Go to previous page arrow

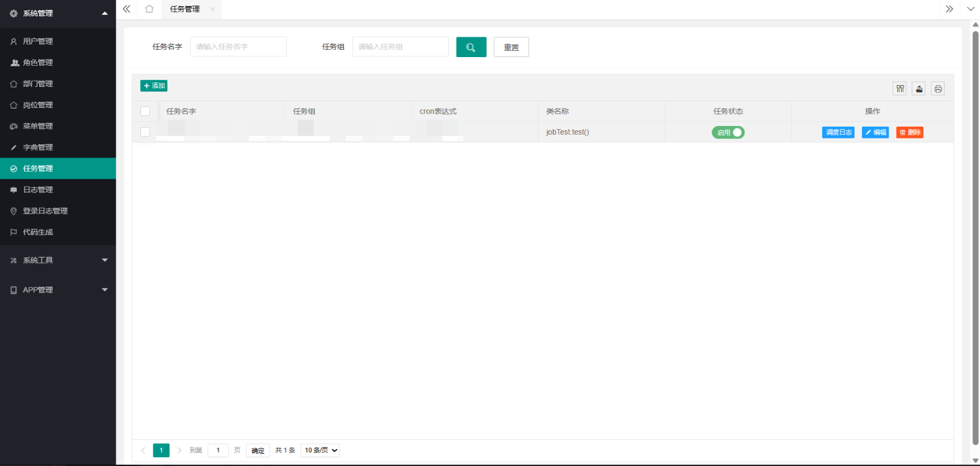tap(143, 450)
